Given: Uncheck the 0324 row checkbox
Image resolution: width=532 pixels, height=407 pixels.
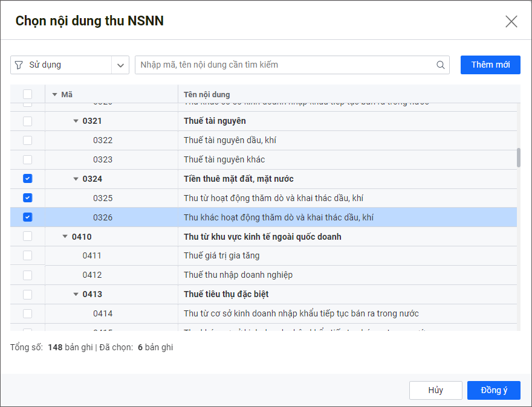Looking at the screenshot, I should tap(28, 179).
